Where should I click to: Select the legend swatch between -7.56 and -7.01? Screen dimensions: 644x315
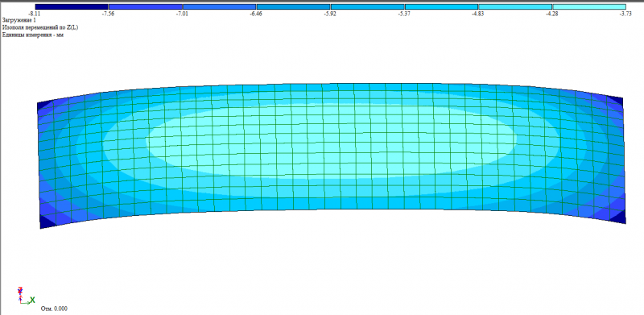click(x=146, y=6)
